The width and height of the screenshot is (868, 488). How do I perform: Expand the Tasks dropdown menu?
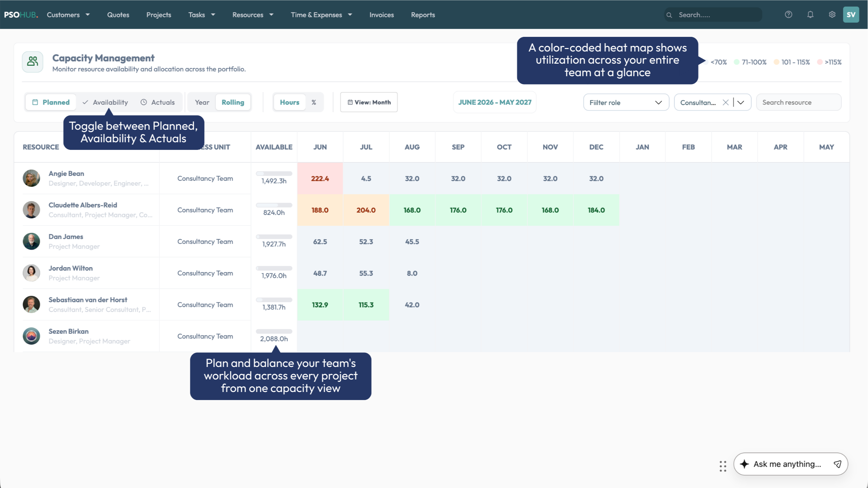202,15
